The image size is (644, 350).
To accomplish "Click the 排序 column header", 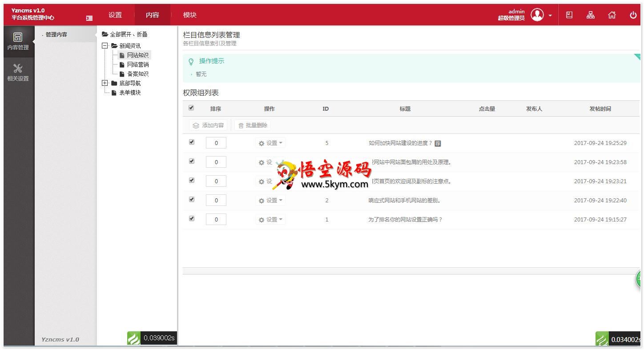I will (x=216, y=109).
